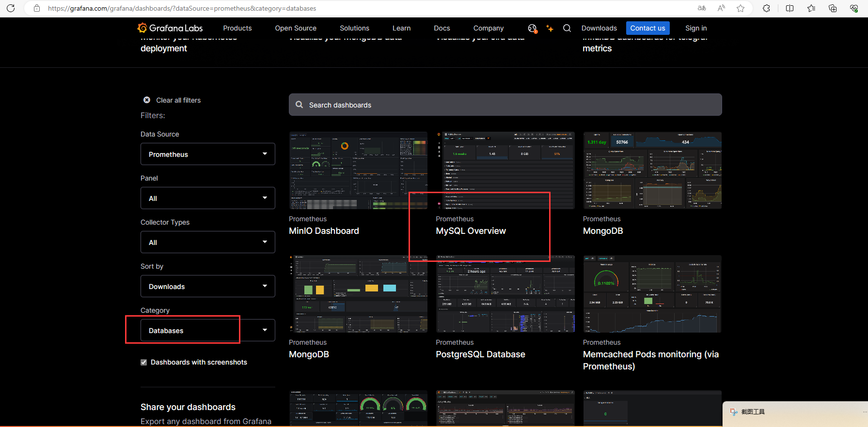Click the browser refresh icon
This screenshot has width=868, height=427.
click(11, 8)
